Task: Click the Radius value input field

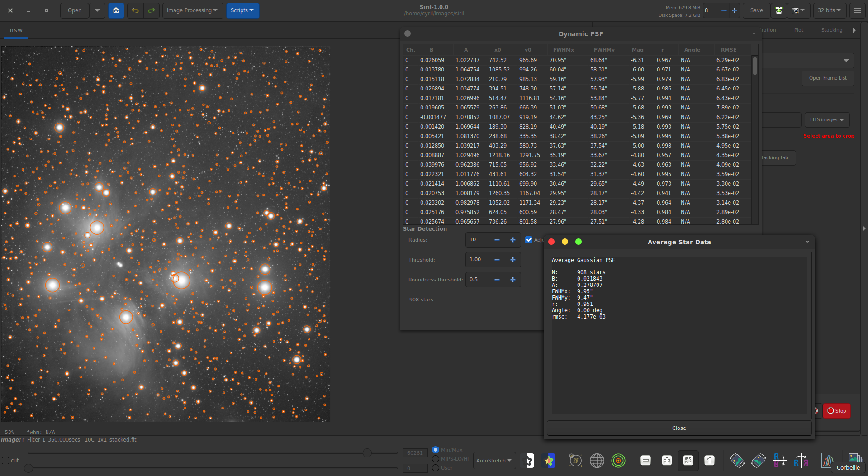Action: pos(477,240)
